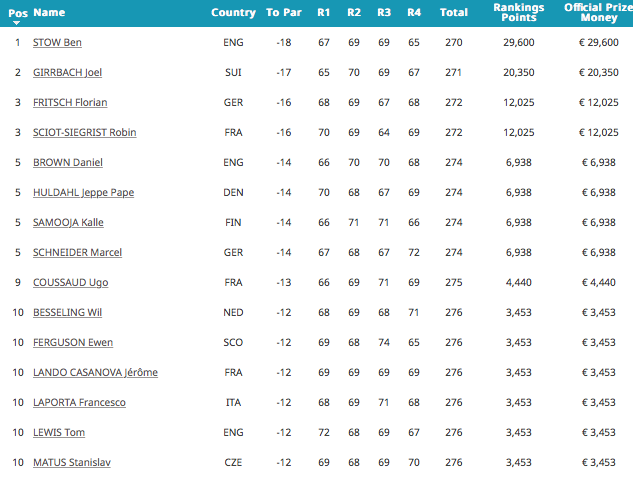The image size is (633, 479).
Task: Open FERGUSON Ewen player link
Action: 73,342
